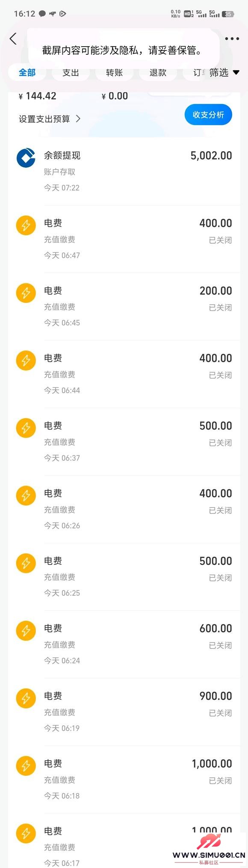Tap the back arrow icon
The image size is (248, 868).
pyautogui.click(x=13, y=39)
